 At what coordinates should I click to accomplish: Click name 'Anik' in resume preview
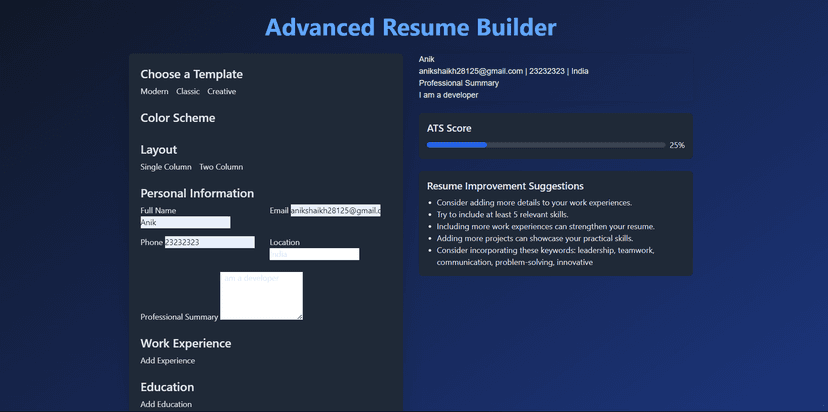click(x=426, y=59)
